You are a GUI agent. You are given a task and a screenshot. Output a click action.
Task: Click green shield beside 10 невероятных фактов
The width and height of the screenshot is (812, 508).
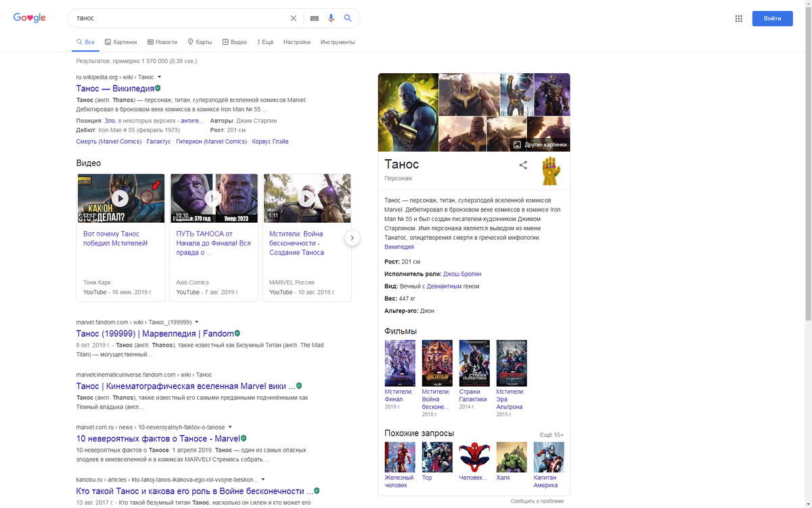[x=244, y=438]
